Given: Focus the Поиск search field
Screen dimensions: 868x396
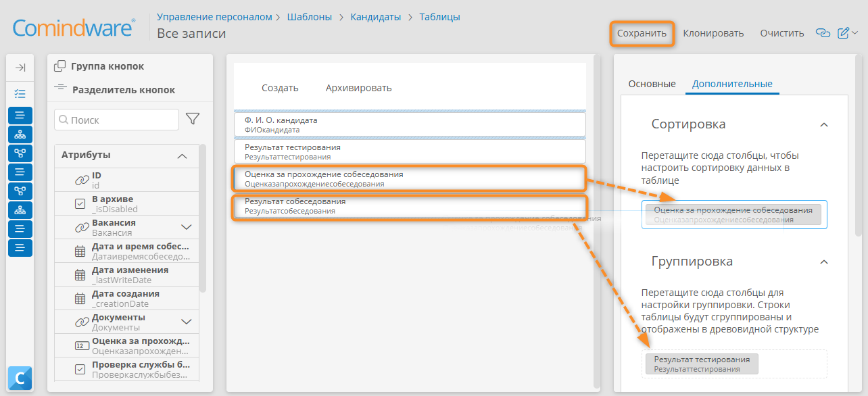Looking at the screenshot, I should point(116,120).
